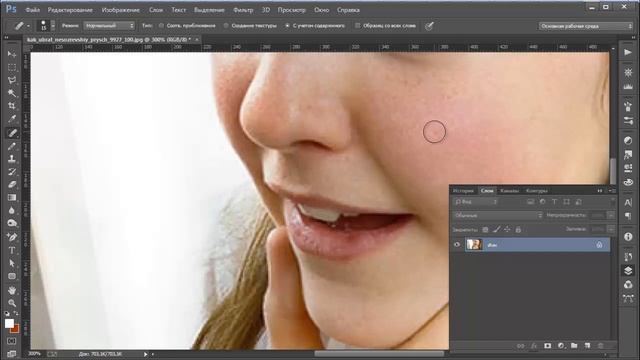Switch to the Каналы tab
640x360 pixels.
pos(509,191)
